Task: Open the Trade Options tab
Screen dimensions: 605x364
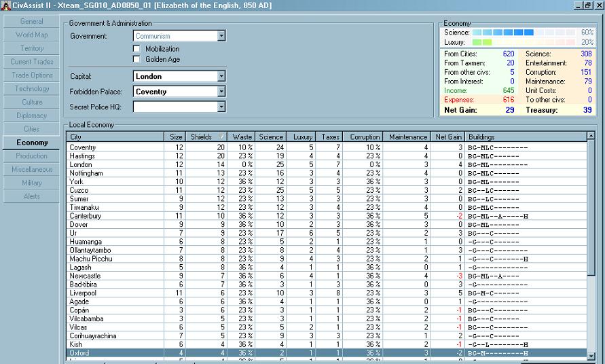Action: pos(32,75)
